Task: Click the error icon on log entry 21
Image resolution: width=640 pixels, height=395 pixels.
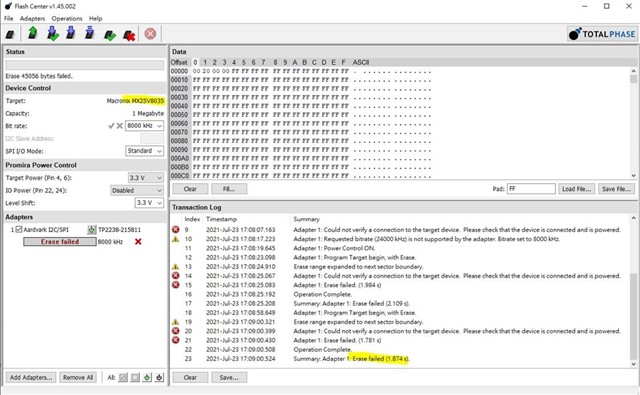Action: [x=176, y=340]
